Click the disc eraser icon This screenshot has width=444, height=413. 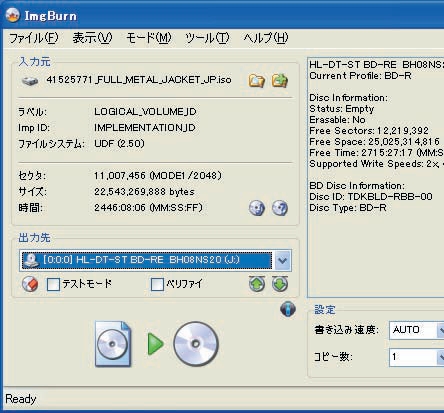(30, 284)
